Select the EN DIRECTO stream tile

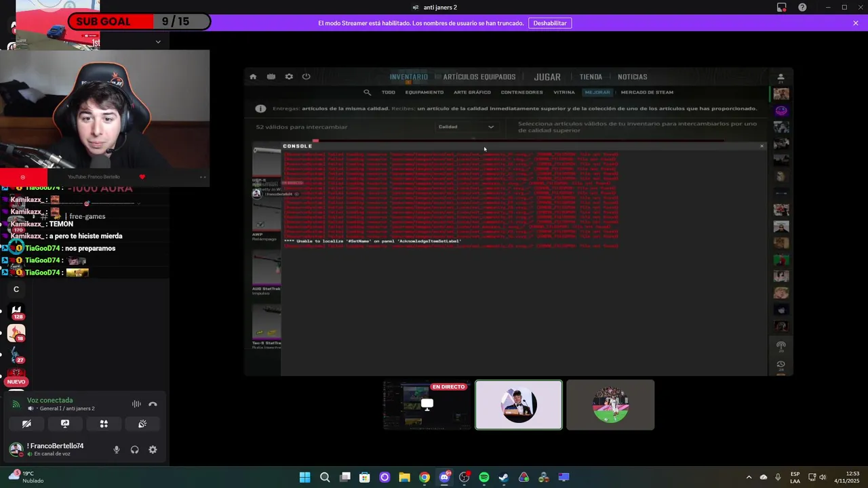click(427, 405)
